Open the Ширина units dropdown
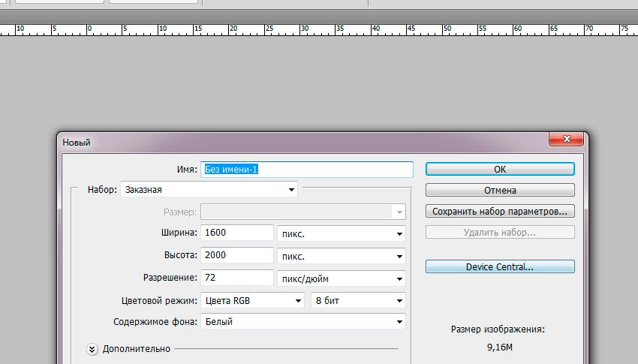The image size is (638, 364). 341,233
